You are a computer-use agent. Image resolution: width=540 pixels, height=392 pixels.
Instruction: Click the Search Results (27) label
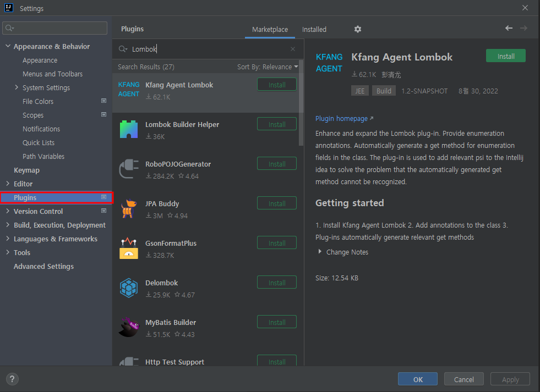point(146,67)
